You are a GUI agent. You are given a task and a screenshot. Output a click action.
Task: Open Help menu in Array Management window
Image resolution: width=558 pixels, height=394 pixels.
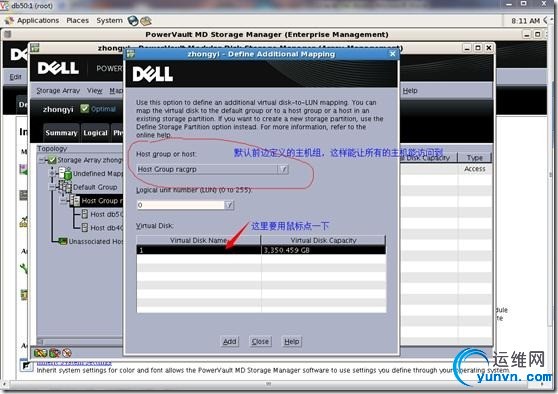[x=410, y=91]
